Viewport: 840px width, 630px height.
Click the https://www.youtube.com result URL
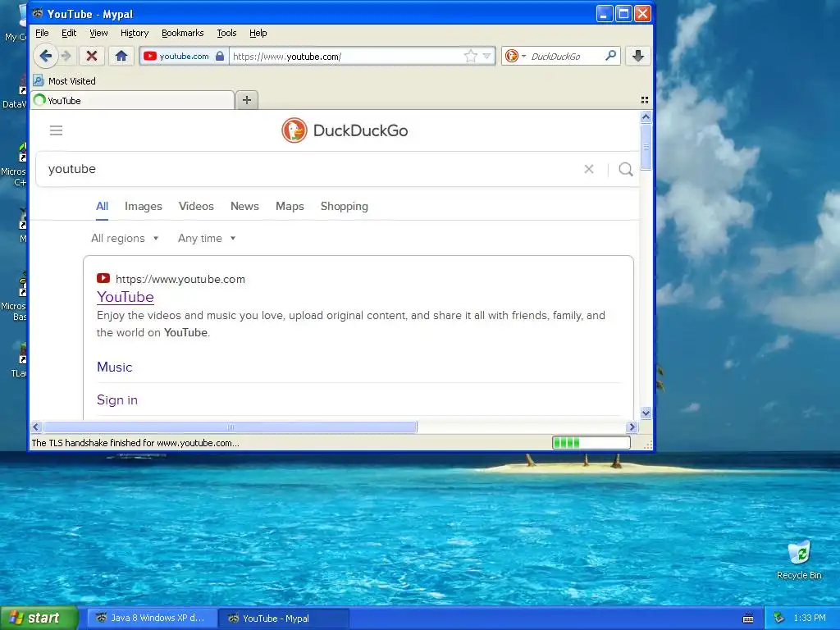click(180, 279)
